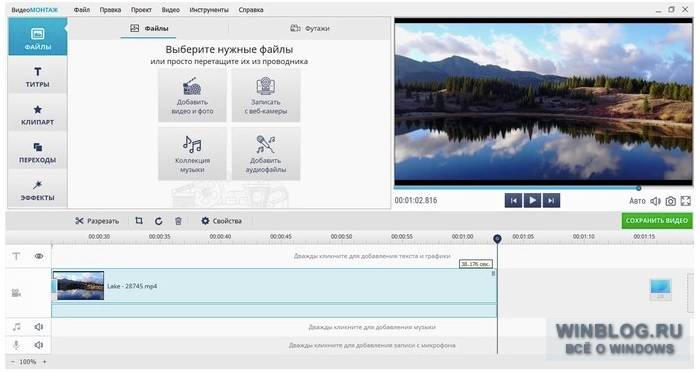Viewport: 700px width, 372px height.
Task: Click the text track T icon
Action: coord(17,256)
